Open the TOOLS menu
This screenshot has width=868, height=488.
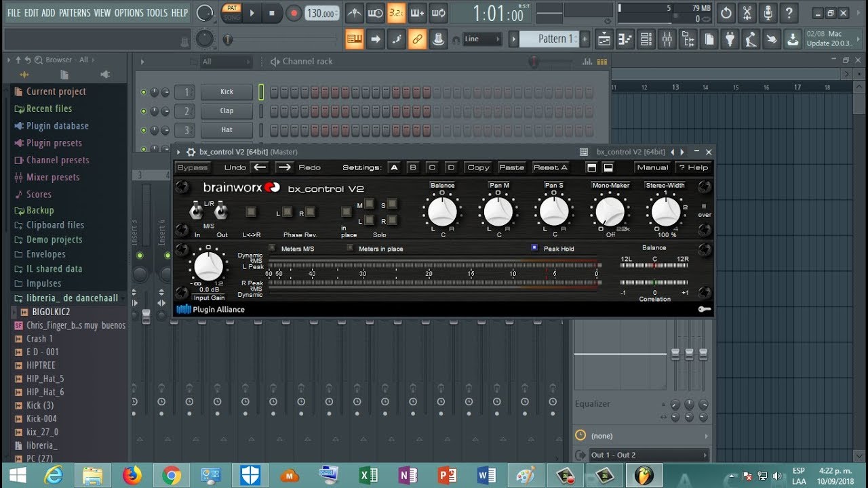(157, 13)
